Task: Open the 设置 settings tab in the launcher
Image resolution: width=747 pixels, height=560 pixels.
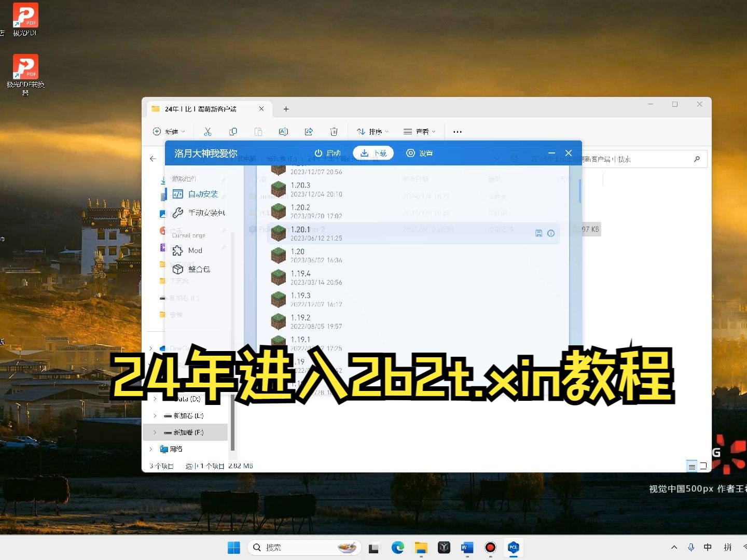Action: [419, 153]
